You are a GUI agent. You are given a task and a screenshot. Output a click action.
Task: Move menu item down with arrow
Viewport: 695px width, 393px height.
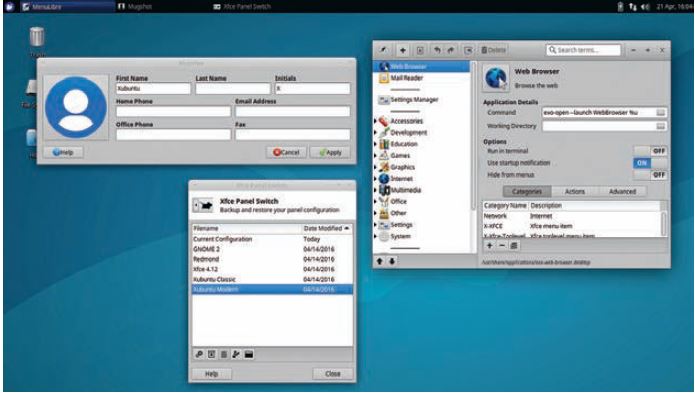pos(392,261)
